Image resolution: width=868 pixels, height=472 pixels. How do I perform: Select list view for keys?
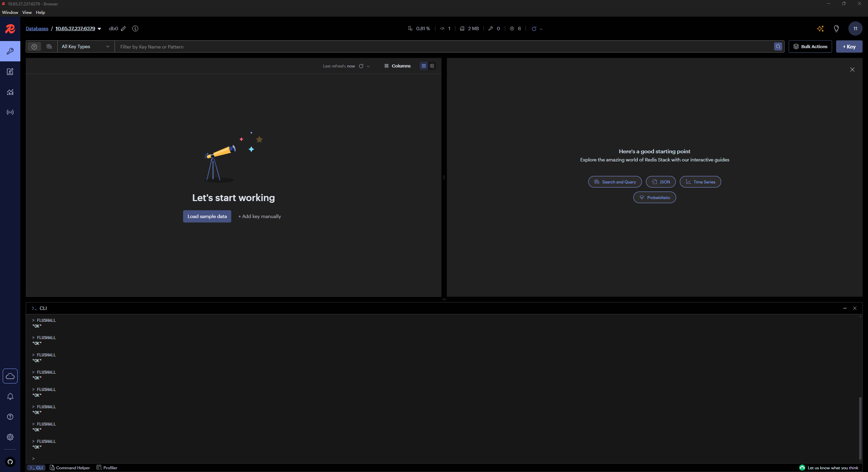(423, 66)
